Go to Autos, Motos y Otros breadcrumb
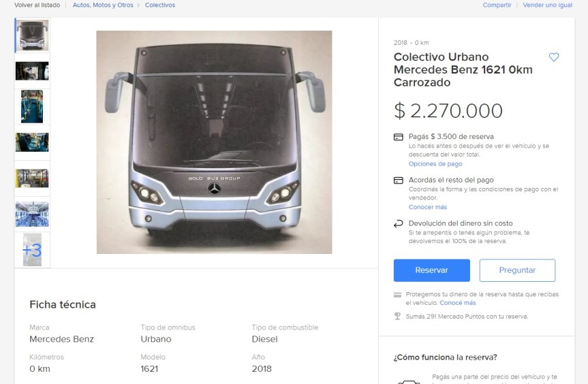 click(x=103, y=5)
